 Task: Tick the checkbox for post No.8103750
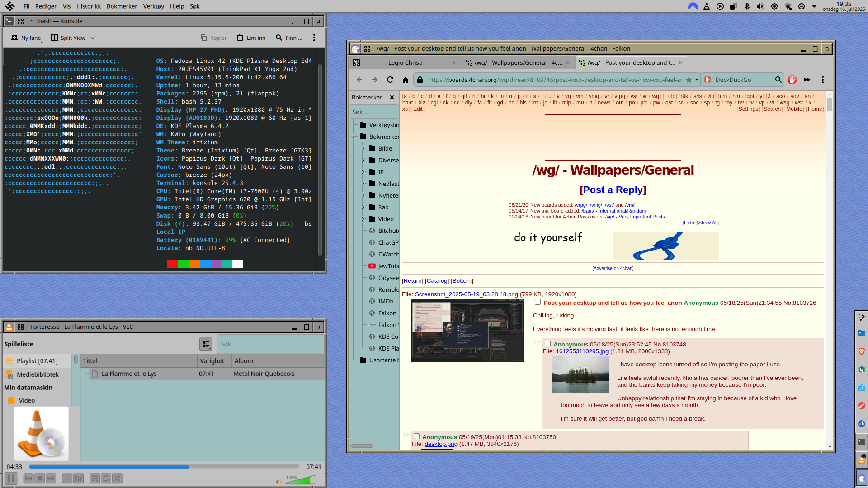[416, 436]
